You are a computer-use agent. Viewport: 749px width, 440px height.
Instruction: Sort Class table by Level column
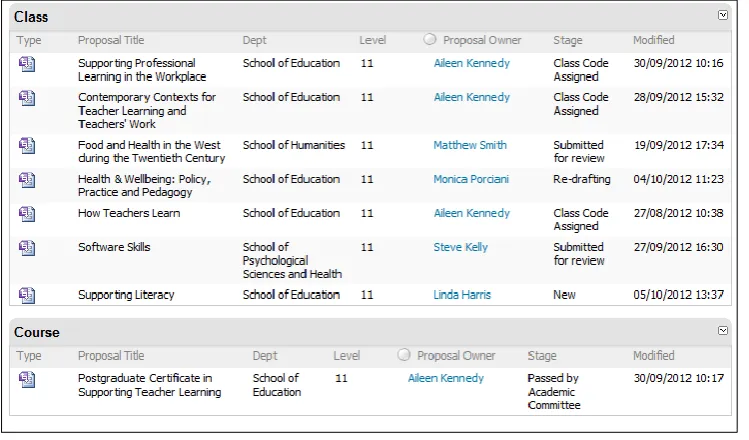(373, 41)
